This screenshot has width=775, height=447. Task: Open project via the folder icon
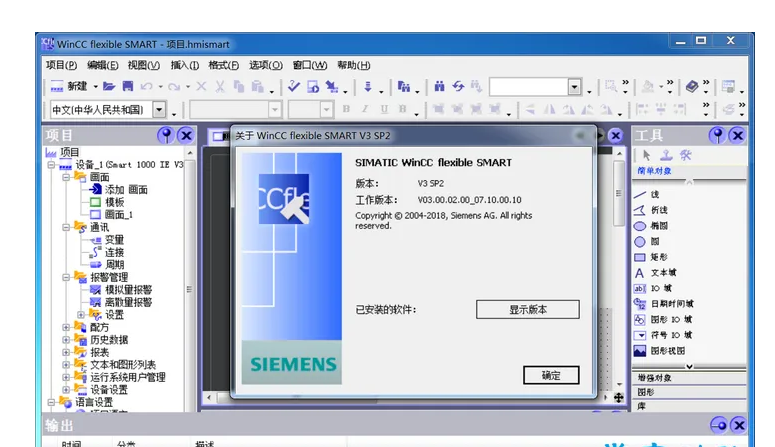[x=109, y=87]
